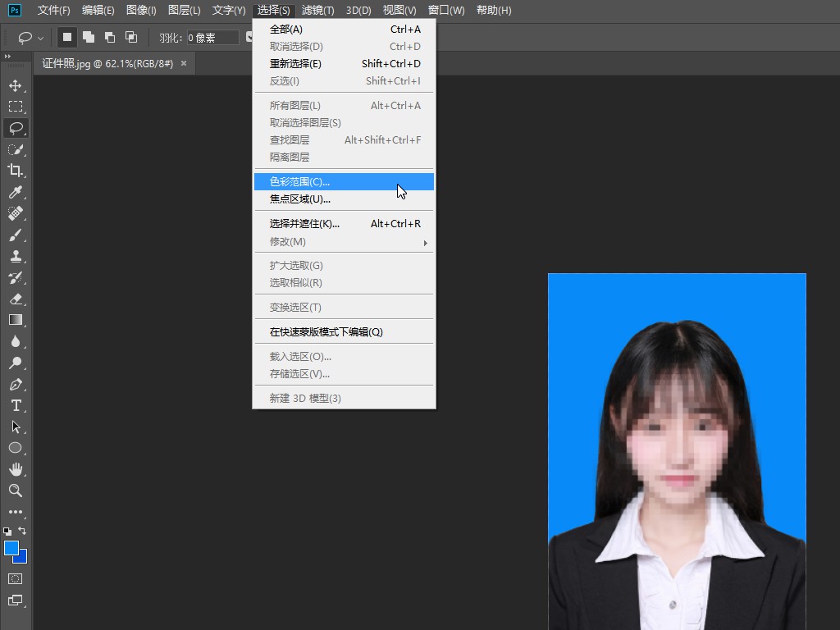The image size is (840, 630).
Task: Expand the collapsed toolbar panel arrows
Action: point(7,56)
